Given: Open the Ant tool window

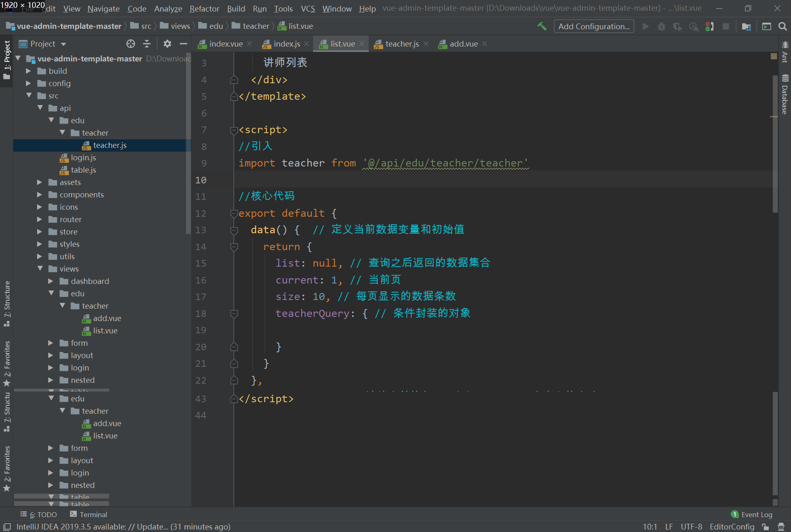Looking at the screenshot, I should tap(785, 52).
